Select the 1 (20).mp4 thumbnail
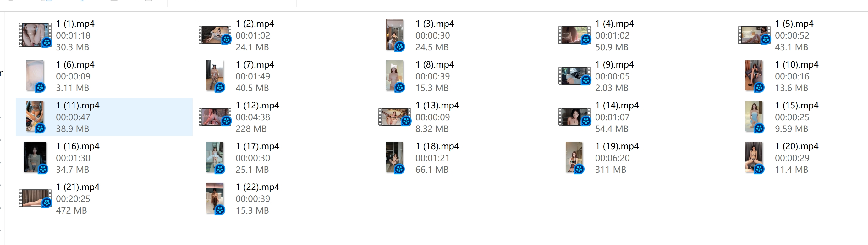 pyautogui.click(x=754, y=157)
